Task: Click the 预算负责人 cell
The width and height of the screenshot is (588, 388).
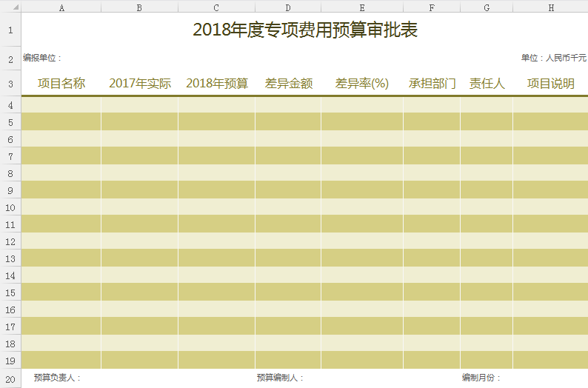Action: [x=57, y=378]
